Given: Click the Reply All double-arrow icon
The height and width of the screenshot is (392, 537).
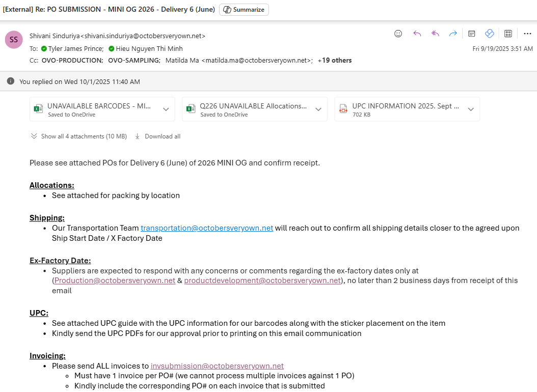Looking at the screenshot, I should pyautogui.click(x=435, y=34).
